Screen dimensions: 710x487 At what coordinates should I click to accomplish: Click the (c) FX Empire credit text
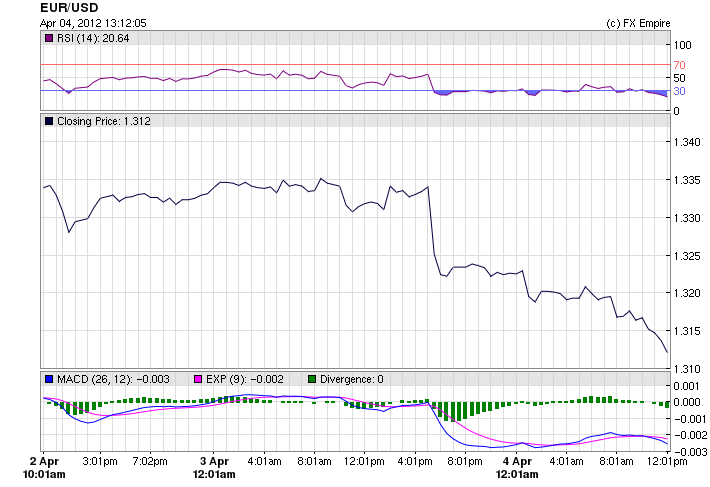(638, 23)
